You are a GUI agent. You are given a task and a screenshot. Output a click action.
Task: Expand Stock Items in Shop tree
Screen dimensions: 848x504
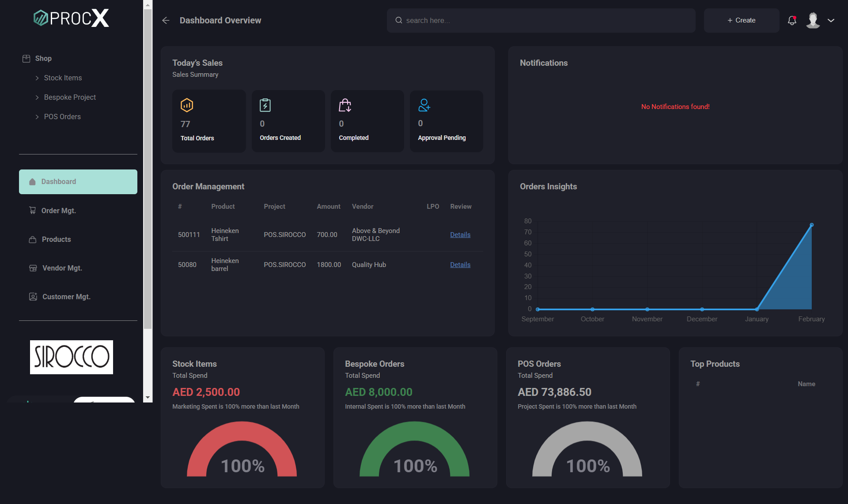tap(62, 78)
